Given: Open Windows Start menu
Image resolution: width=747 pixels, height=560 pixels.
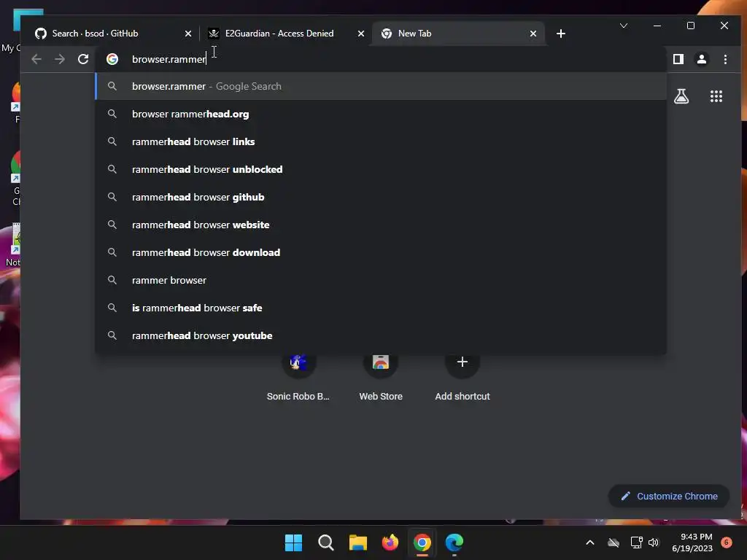Looking at the screenshot, I should tap(293, 542).
